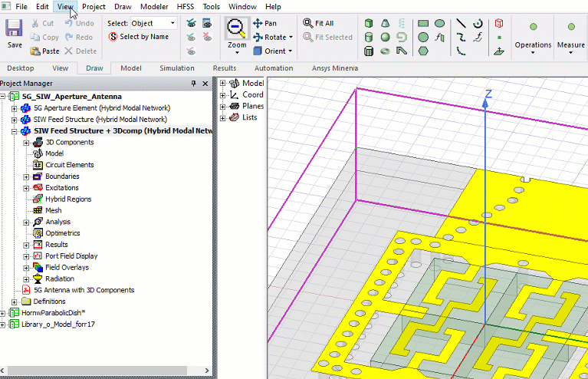Screen dimensions: 588x379
Task: Click Fit All view button
Action: point(318,23)
